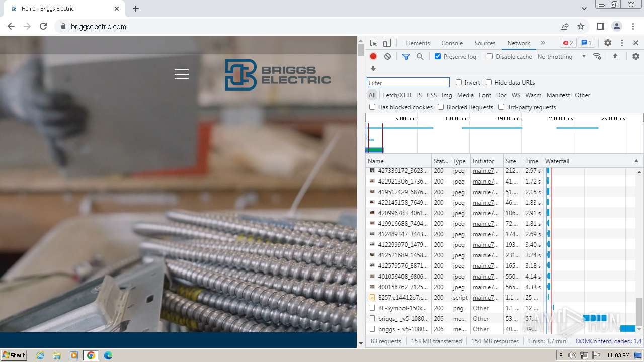
Task: Filter requests by Wasm
Action: [x=533, y=95]
